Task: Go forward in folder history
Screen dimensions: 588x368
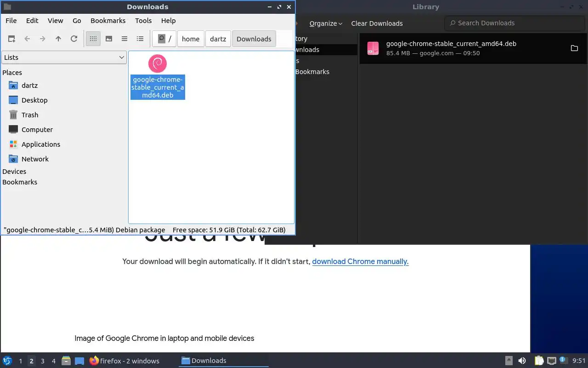Action: click(43, 39)
